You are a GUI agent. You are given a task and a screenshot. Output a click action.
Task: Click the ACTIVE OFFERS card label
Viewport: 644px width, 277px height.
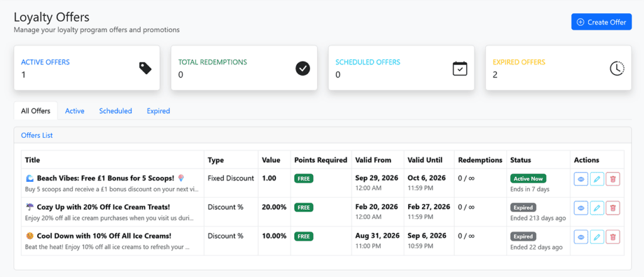tap(45, 62)
